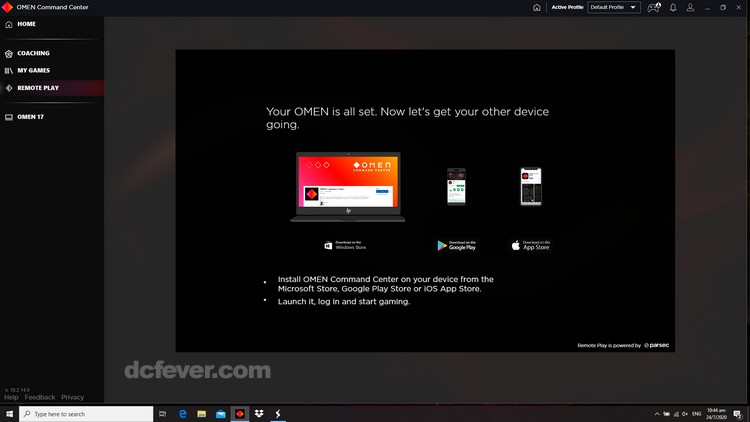Click the home icon in title bar
Image resolution: width=750 pixels, height=422 pixels.
537,8
